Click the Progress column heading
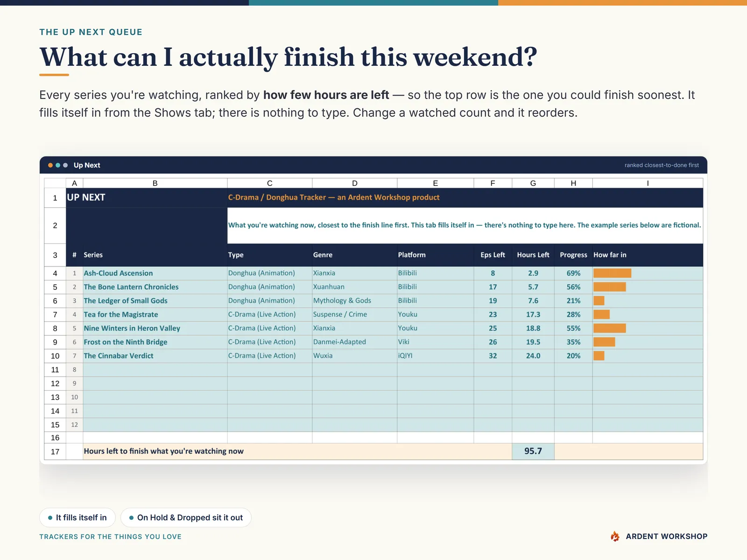The height and width of the screenshot is (560, 747). pos(573,255)
